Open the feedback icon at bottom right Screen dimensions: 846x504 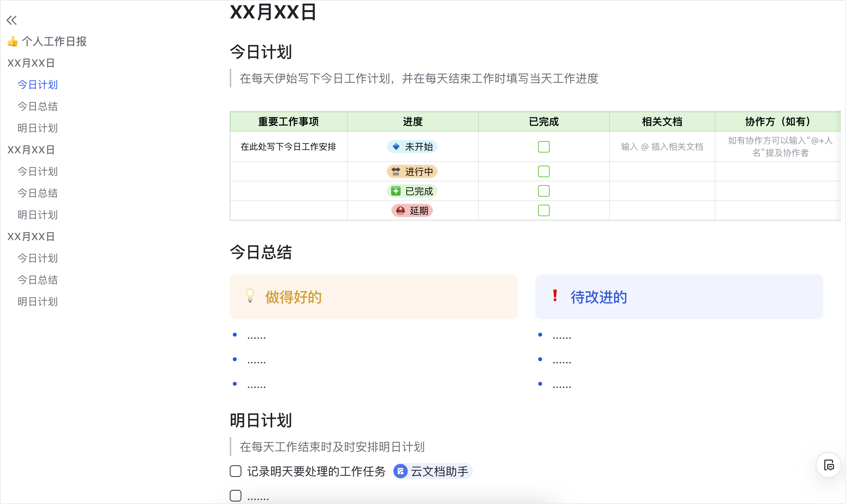(829, 465)
